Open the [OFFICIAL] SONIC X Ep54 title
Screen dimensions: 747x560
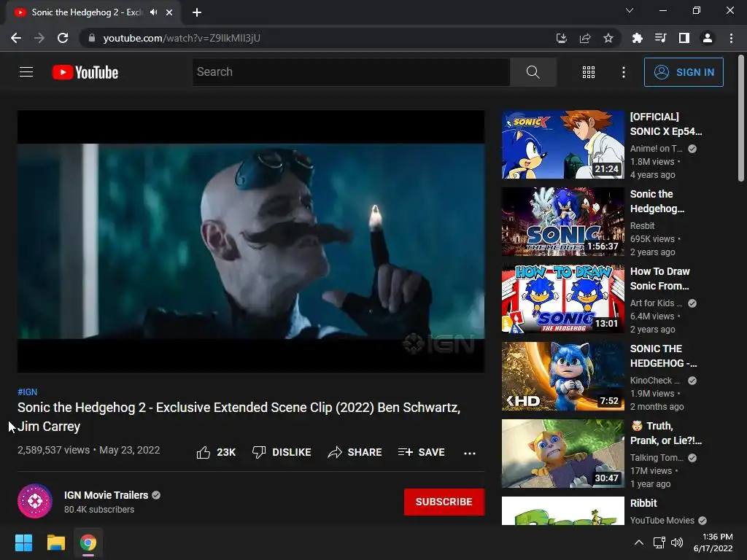click(666, 124)
